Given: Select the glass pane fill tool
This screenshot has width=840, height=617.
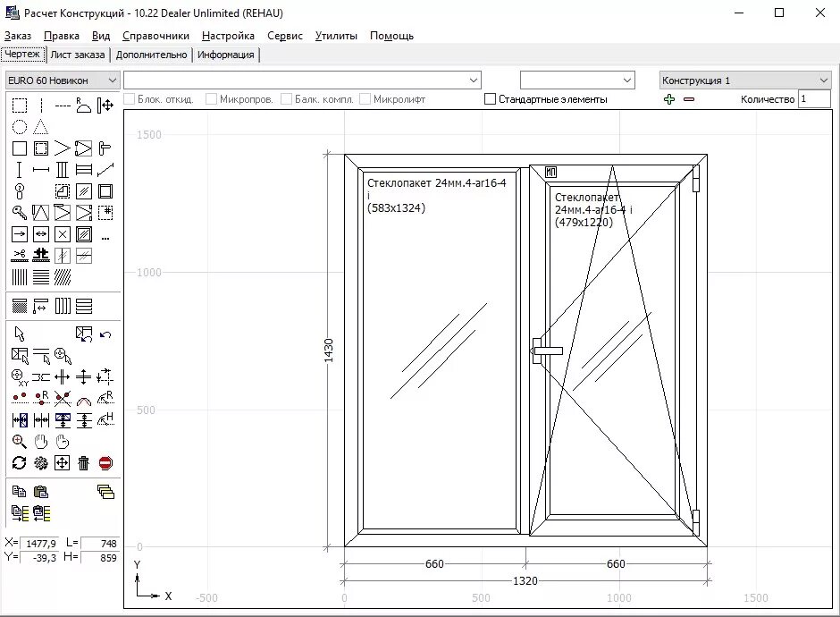Looking at the screenshot, I should tap(84, 191).
